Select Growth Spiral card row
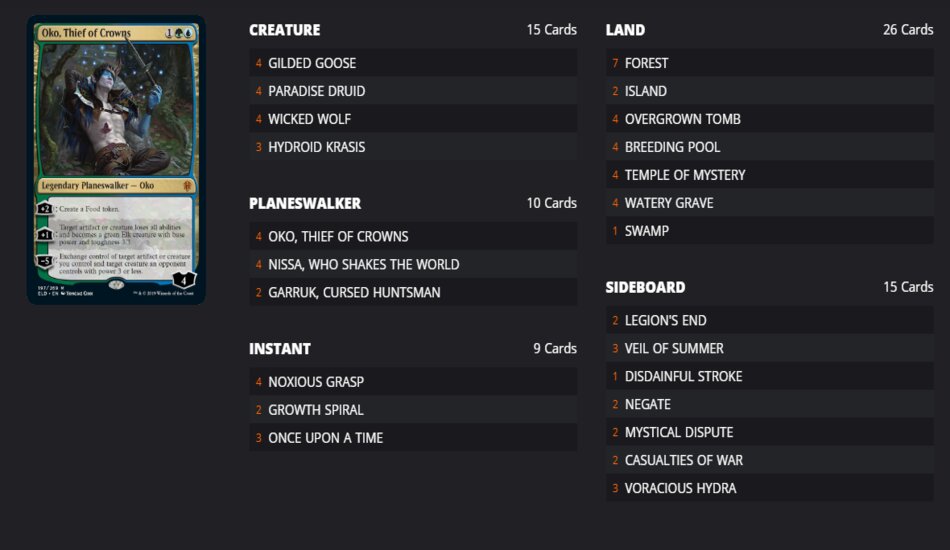 pyautogui.click(x=413, y=409)
